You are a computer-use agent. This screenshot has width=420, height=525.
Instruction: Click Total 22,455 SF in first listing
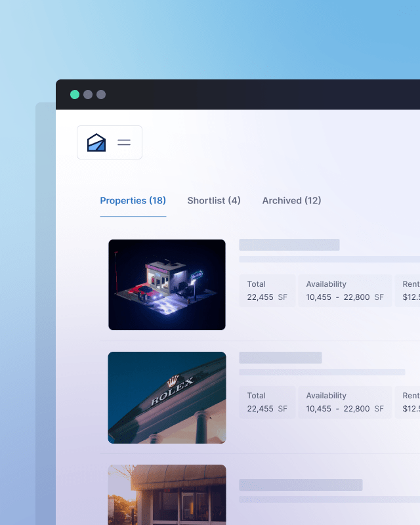click(x=267, y=291)
